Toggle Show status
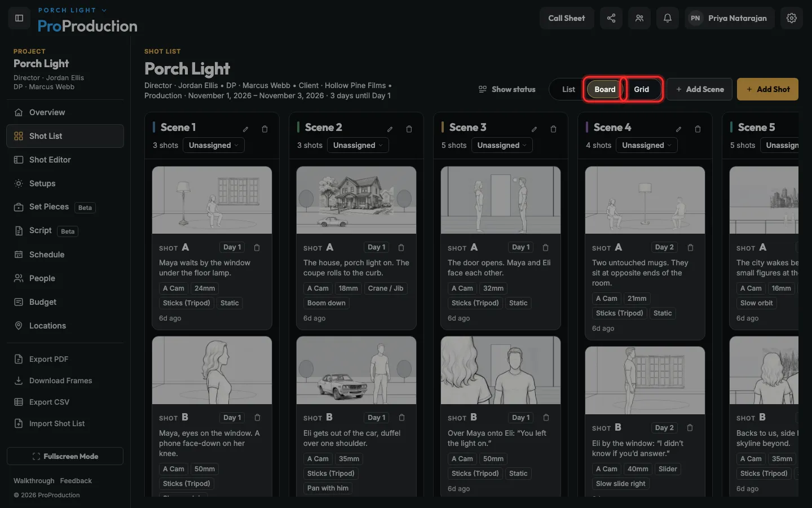812x508 pixels. point(507,89)
